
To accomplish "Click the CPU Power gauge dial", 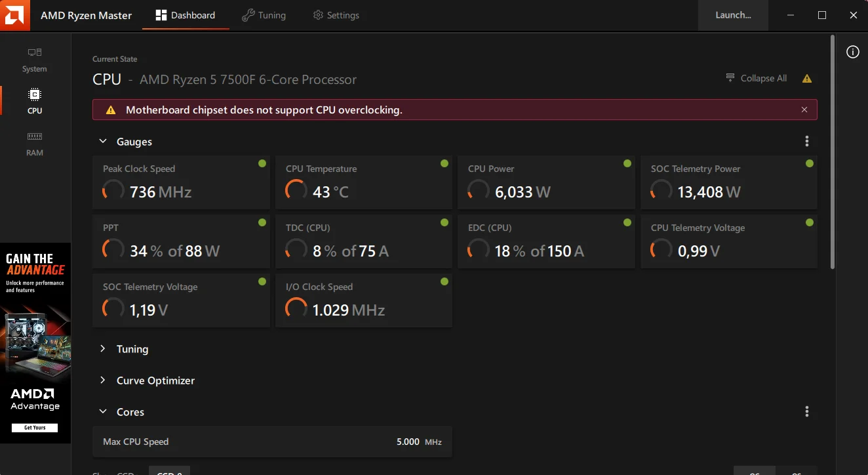I will tap(479, 191).
